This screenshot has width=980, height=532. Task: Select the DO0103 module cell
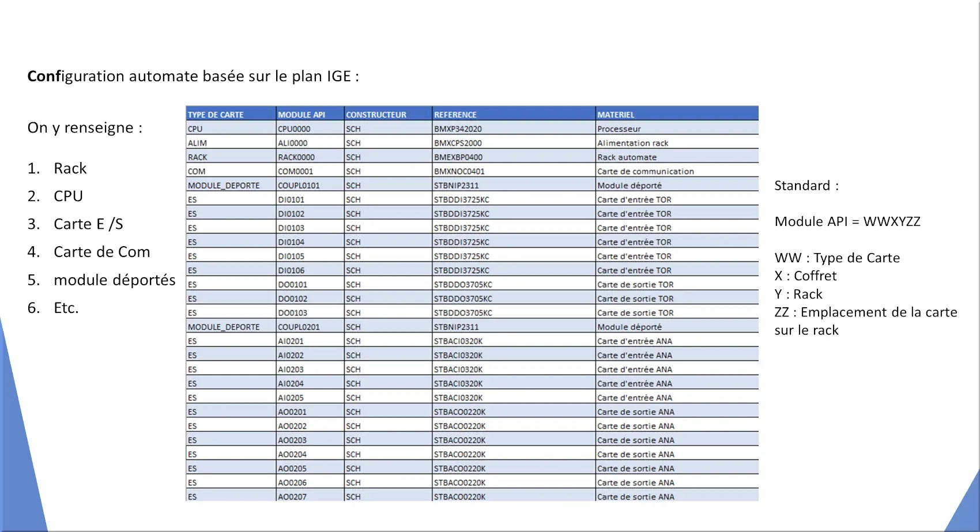pyautogui.click(x=310, y=312)
